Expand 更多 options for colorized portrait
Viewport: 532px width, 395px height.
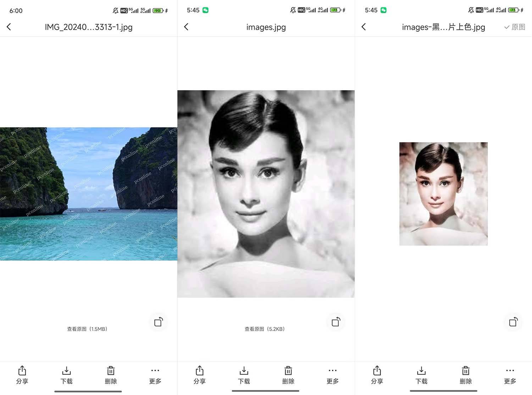(x=510, y=375)
